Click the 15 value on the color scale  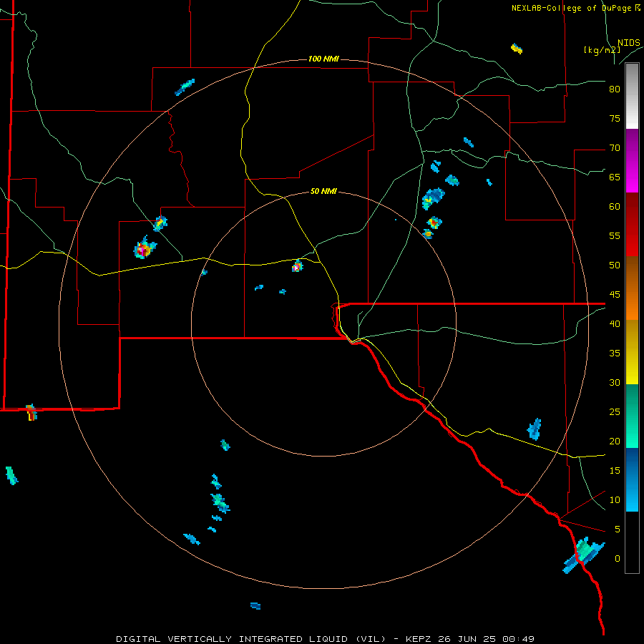coord(615,470)
